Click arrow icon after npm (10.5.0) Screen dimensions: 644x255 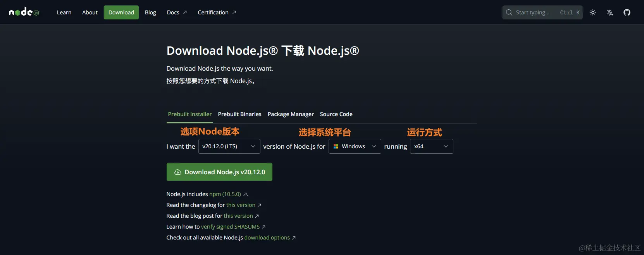[x=245, y=194]
